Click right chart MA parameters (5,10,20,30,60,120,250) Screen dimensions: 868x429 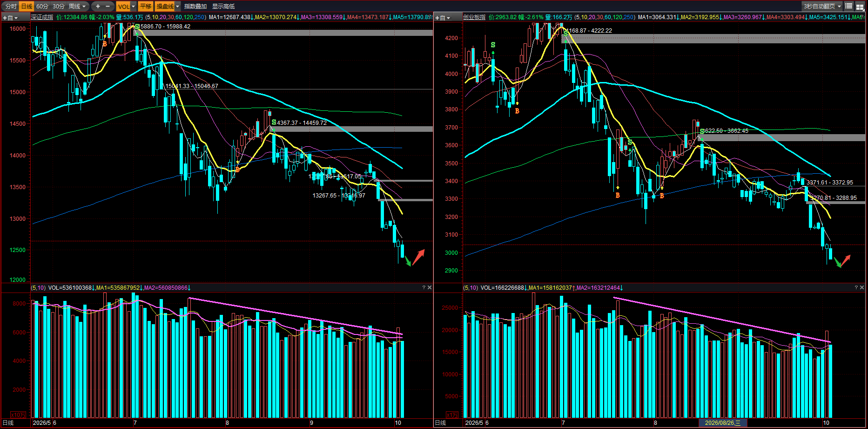[605, 17]
